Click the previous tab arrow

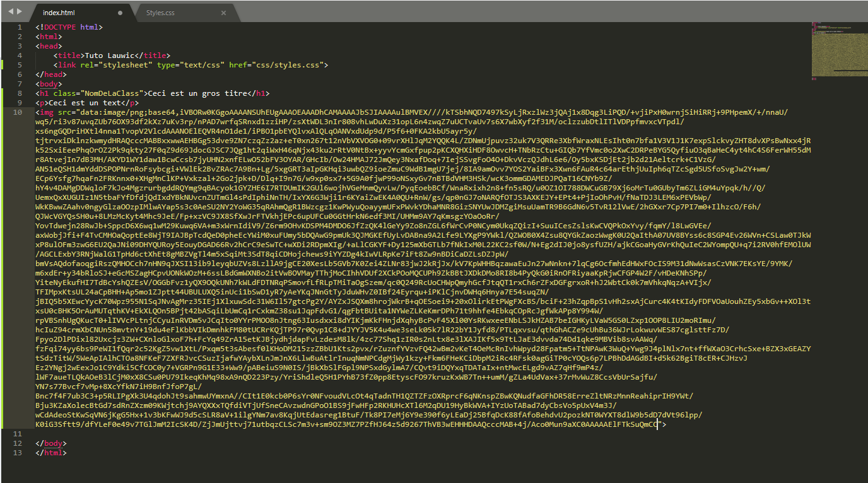(x=11, y=12)
